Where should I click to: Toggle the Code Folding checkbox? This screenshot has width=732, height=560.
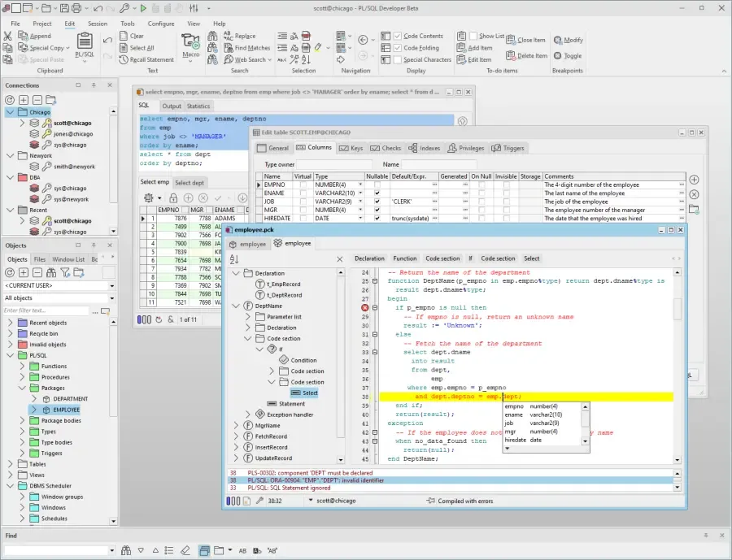click(x=398, y=48)
